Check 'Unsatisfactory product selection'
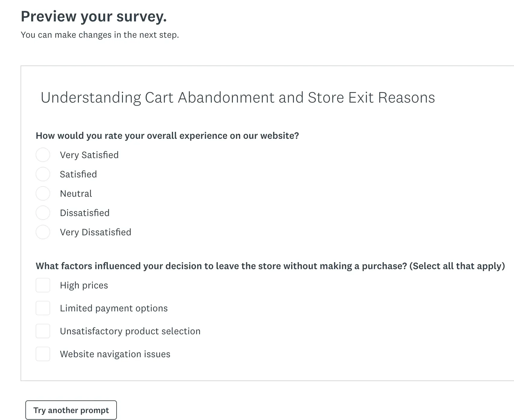Screen dimensions: 514x420 click(43, 331)
